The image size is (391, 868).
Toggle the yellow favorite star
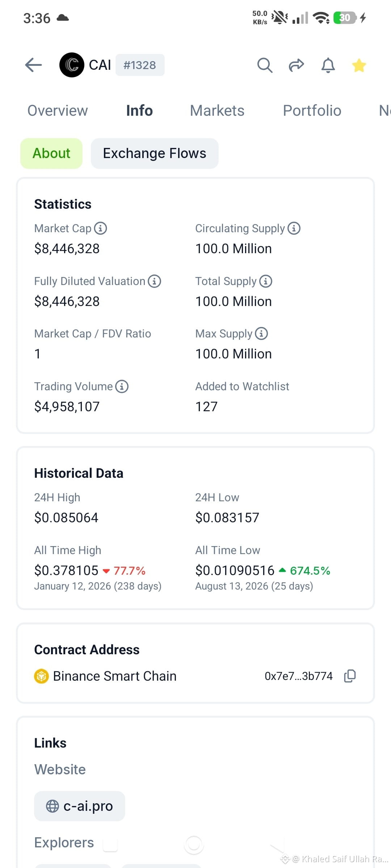(x=359, y=65)
